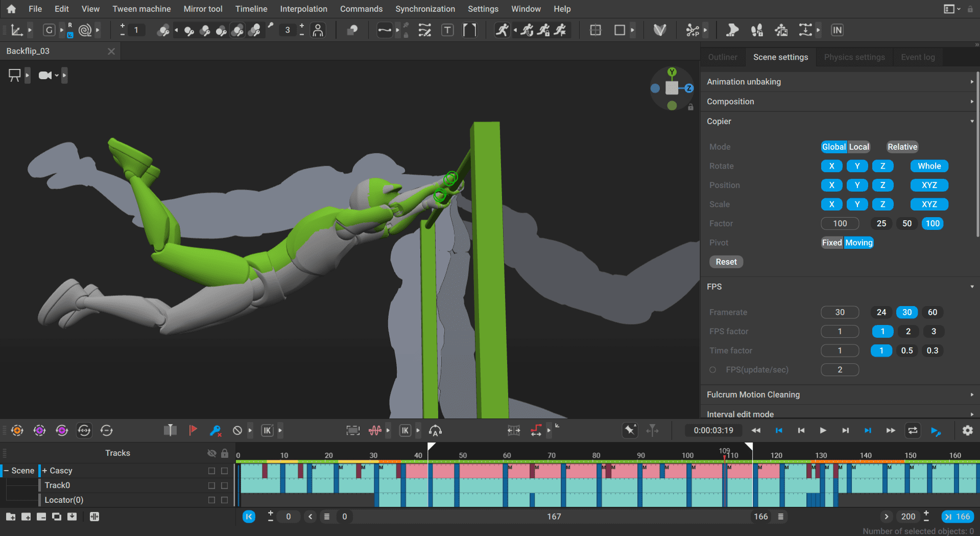Collapse the Copier section

[x=971, y=121]
